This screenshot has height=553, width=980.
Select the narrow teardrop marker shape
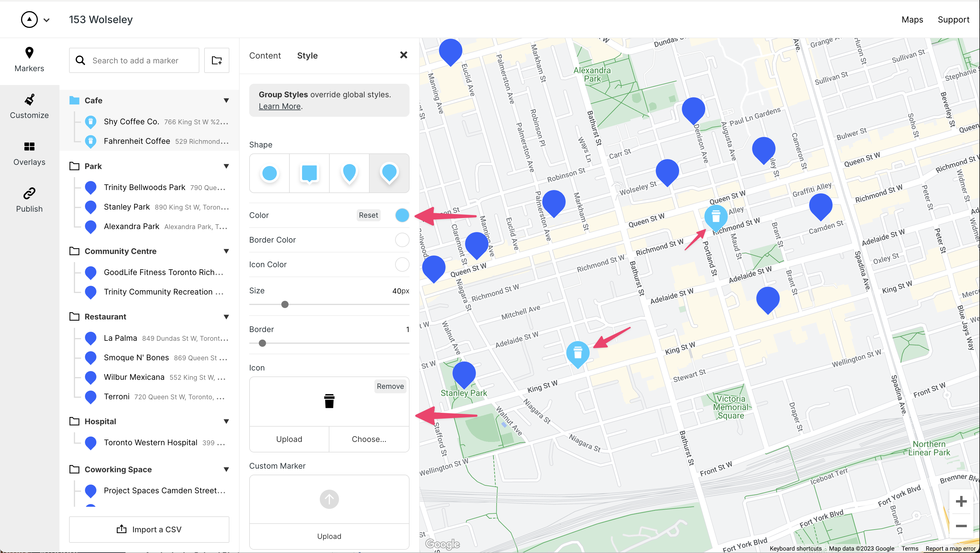click(349, 173)
